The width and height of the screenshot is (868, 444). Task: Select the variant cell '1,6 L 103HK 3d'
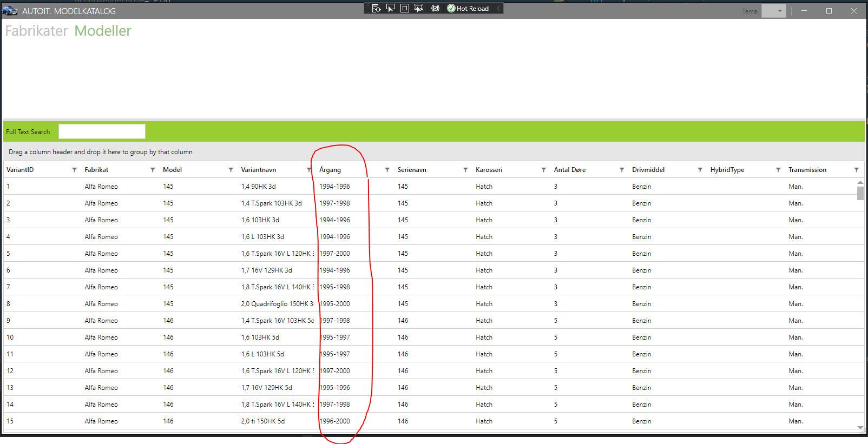(262, 237)
